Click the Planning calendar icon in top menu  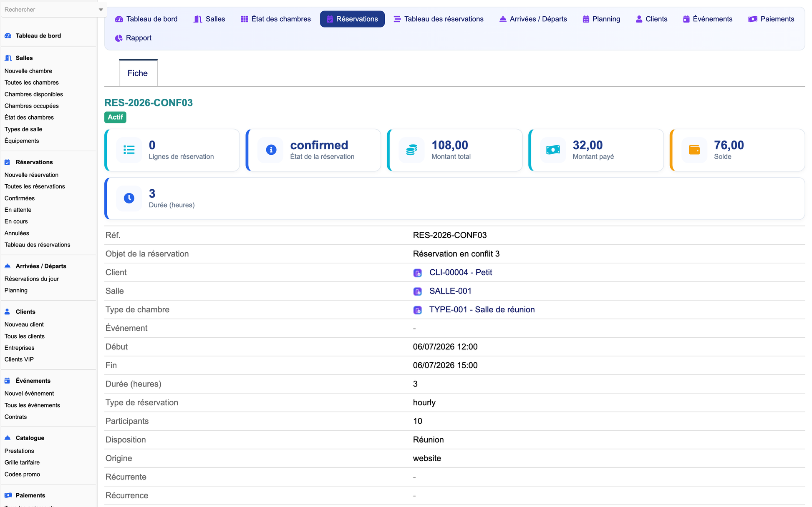[x=586, y=19]
